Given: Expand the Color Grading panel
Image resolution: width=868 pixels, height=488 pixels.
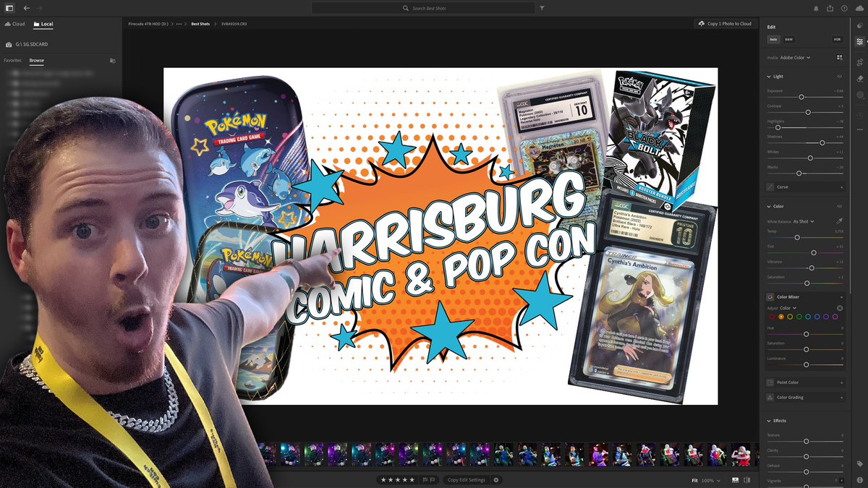Looking at the screenshot, I should click(x=806, y=397).
